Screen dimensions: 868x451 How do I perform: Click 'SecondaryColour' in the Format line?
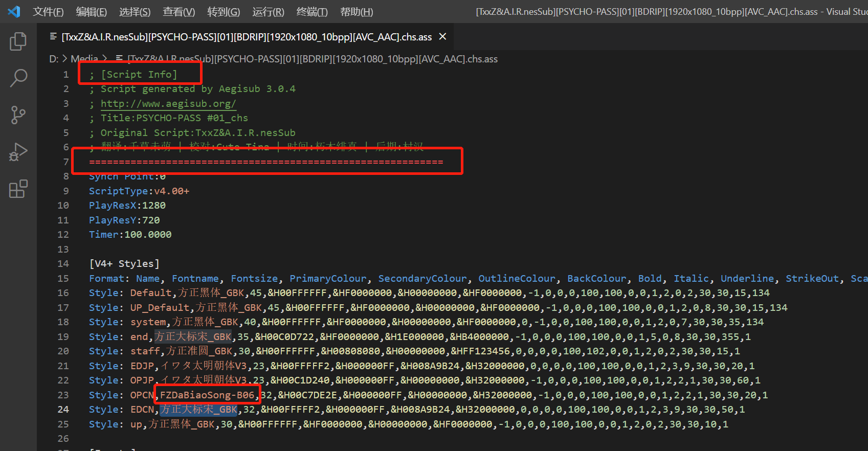point(422,279)
